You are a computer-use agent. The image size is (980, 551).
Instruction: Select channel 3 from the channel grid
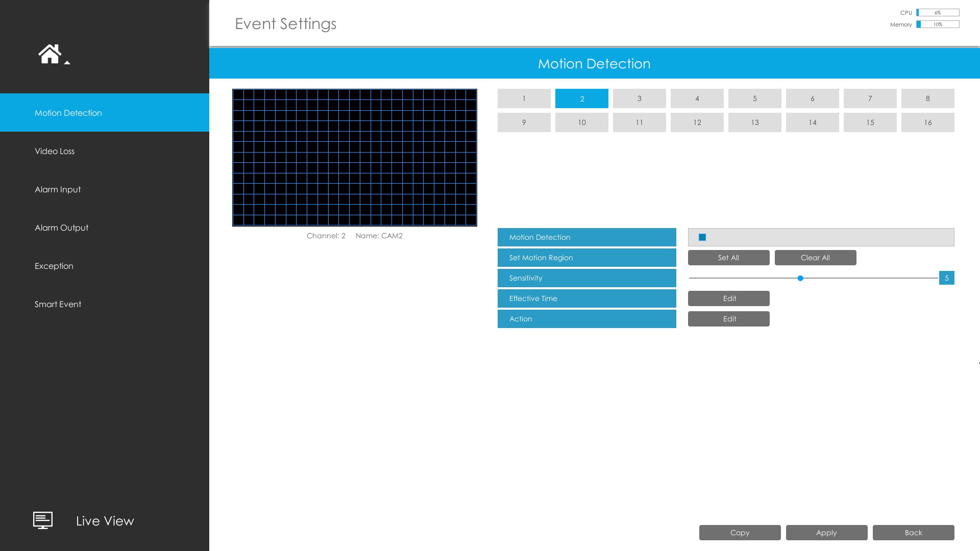coord(640,98)
